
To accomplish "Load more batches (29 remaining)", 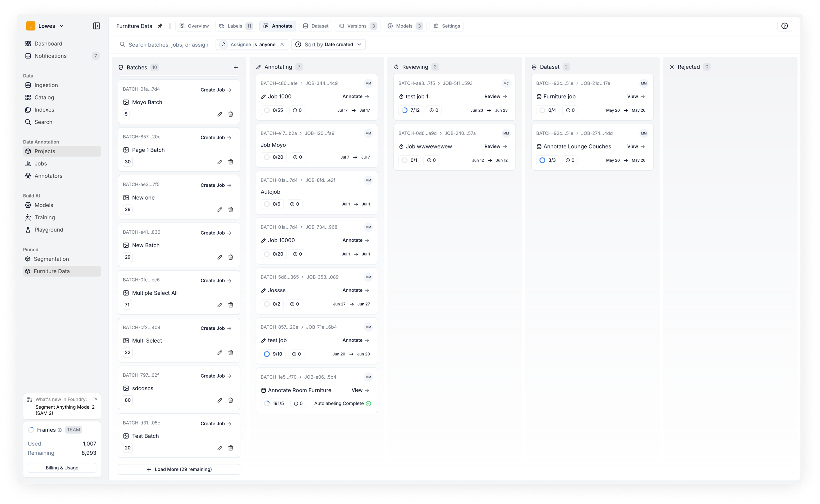I will 179,469.
